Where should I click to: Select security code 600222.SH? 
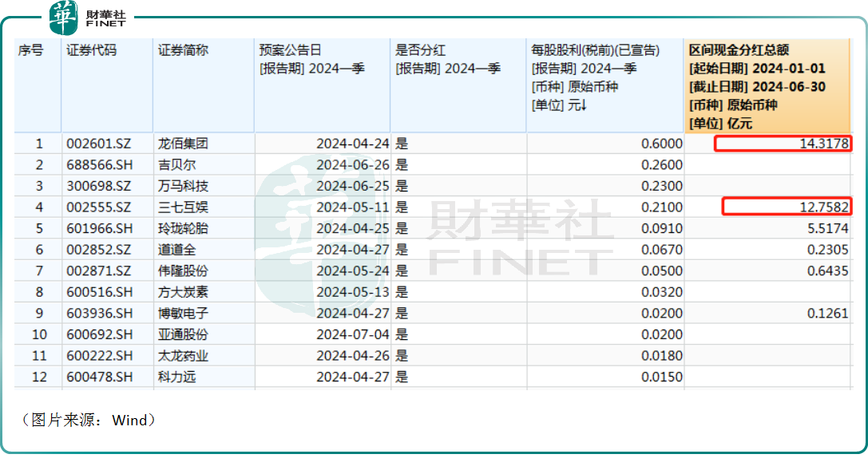pyautogui.click(x=100, y=356)
